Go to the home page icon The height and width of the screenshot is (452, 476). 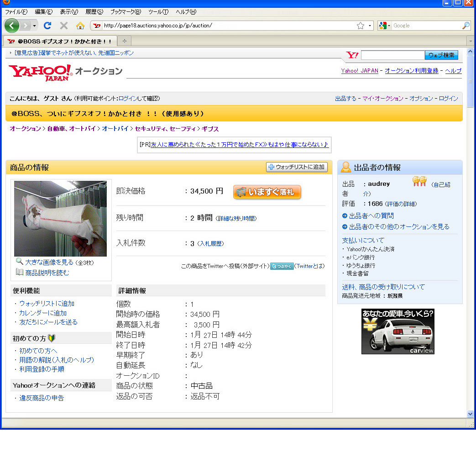click(x=80, y=26)
